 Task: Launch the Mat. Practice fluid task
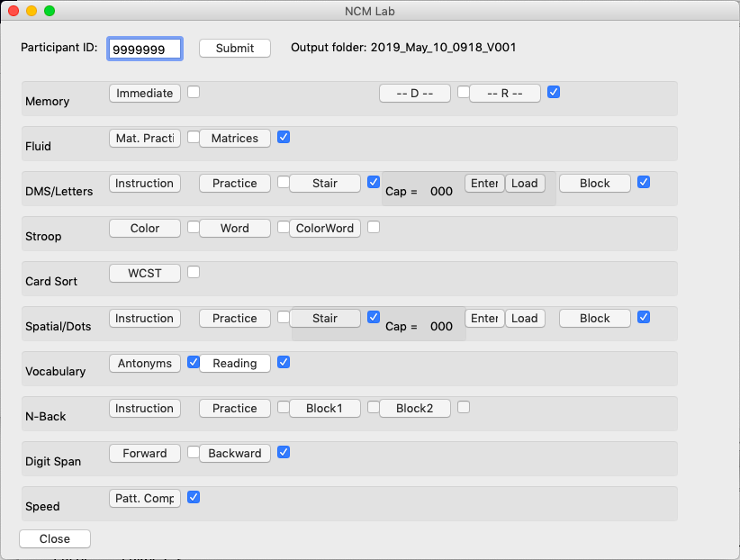pyautogui.click(x=145, y=138)
